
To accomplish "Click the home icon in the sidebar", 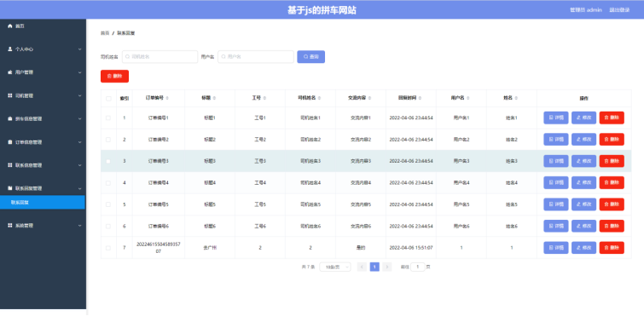I will click(x=10, y=26).
